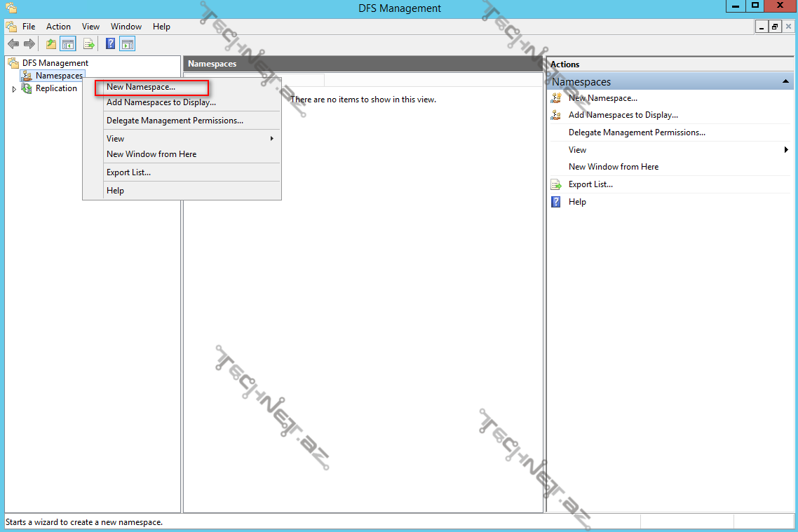Close the inner MDI child window
798x532 pixels.
[788, 27]
